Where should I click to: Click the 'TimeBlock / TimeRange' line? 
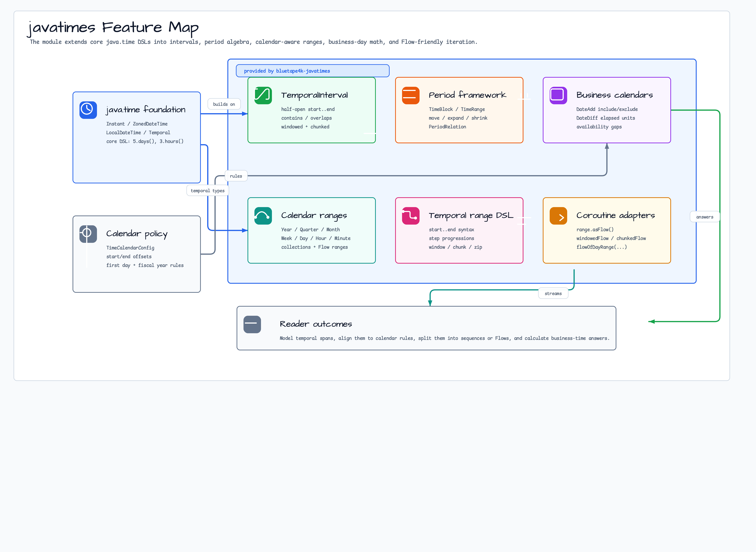tap(457, 109)
